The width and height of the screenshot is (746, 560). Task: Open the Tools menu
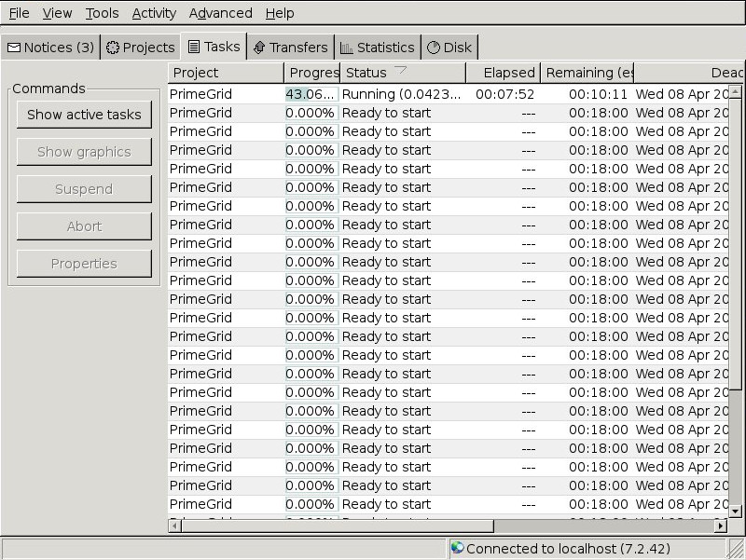(102, 13)
